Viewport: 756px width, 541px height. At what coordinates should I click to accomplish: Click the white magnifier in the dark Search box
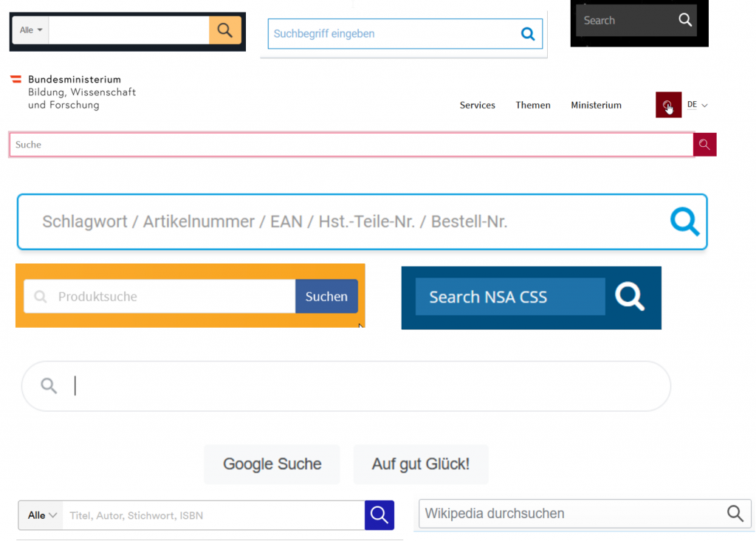685,21
